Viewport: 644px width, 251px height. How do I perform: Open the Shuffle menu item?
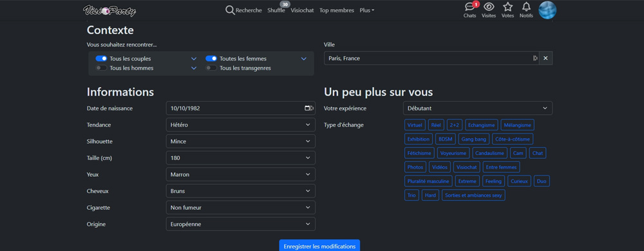click(276, 11)
